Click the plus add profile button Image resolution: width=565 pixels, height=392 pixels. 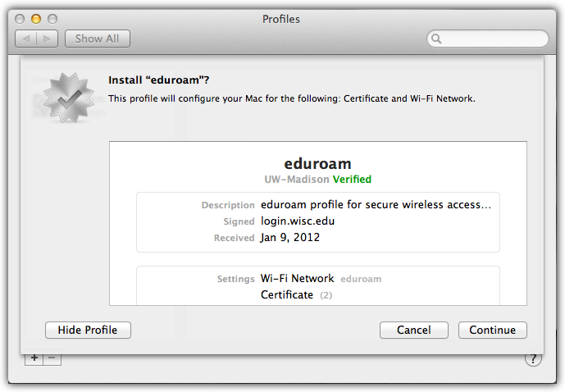pos(34,358)
